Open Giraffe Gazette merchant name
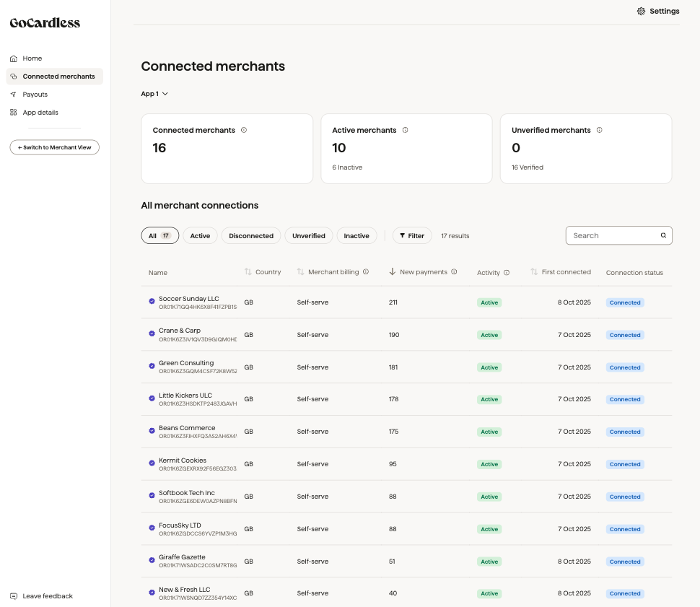This screenshot has height=607, width=700. tap(182, 557)
